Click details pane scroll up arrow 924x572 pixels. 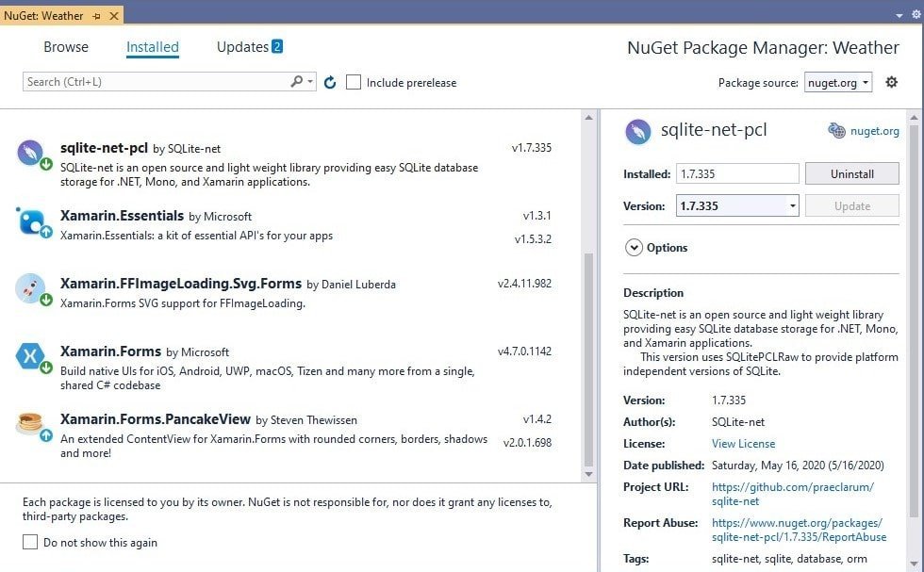coord(914,118)
